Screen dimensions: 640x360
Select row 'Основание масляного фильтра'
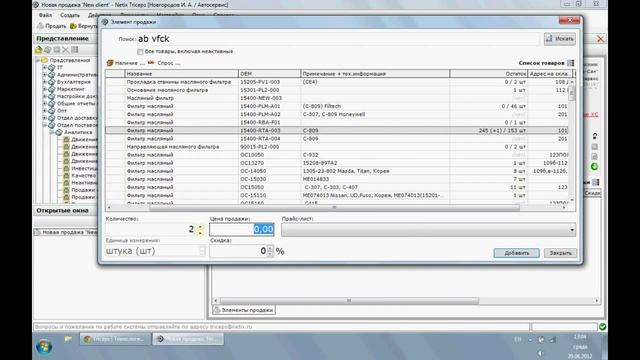337,90
